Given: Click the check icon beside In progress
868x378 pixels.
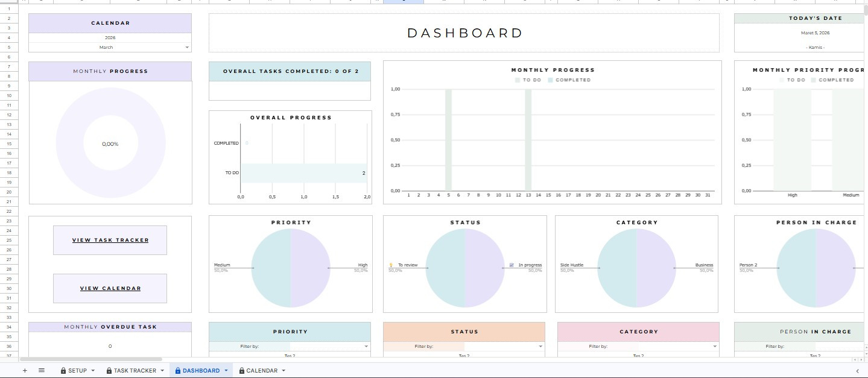Looking at the screenshot, I should point(512,265).
